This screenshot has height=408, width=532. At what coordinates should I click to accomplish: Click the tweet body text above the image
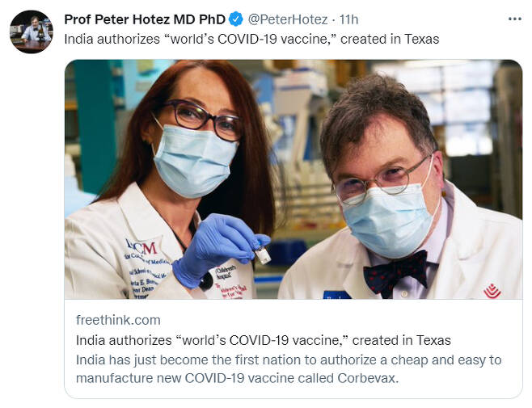[x=251, y=39]
